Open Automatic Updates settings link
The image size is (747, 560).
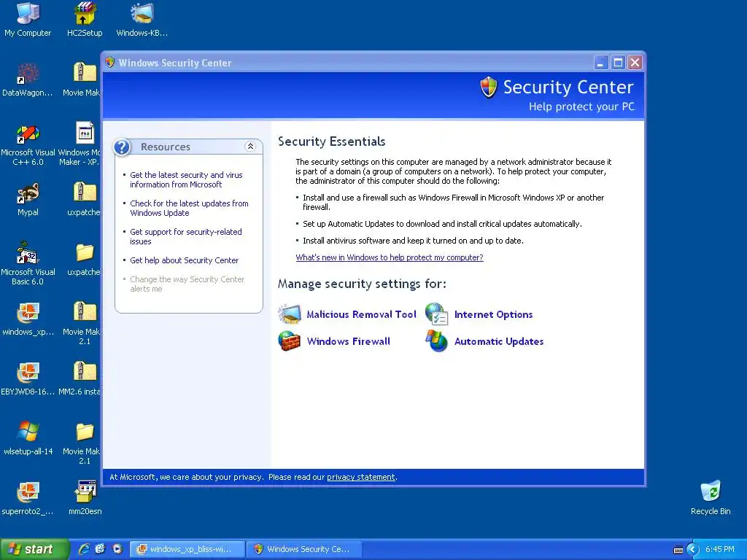click(x=499, y=341)
